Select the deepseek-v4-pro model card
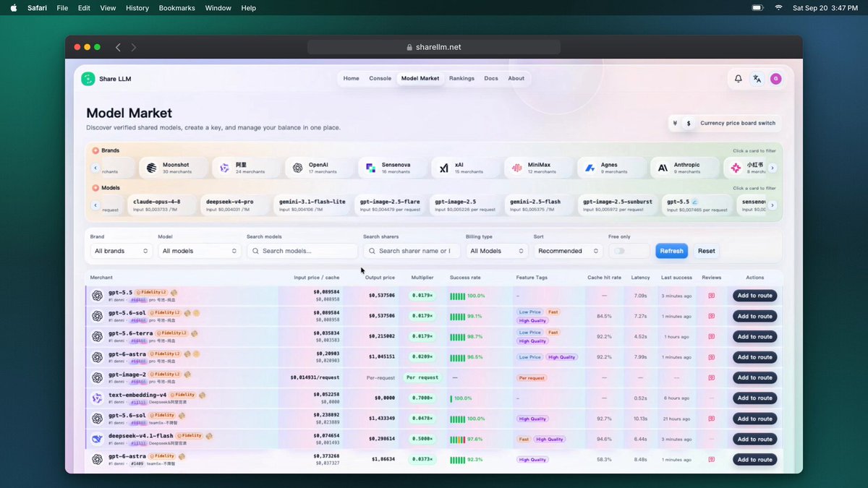Image resolution: width=868 pixels, height=488 pixels. (x=234, y=205)
